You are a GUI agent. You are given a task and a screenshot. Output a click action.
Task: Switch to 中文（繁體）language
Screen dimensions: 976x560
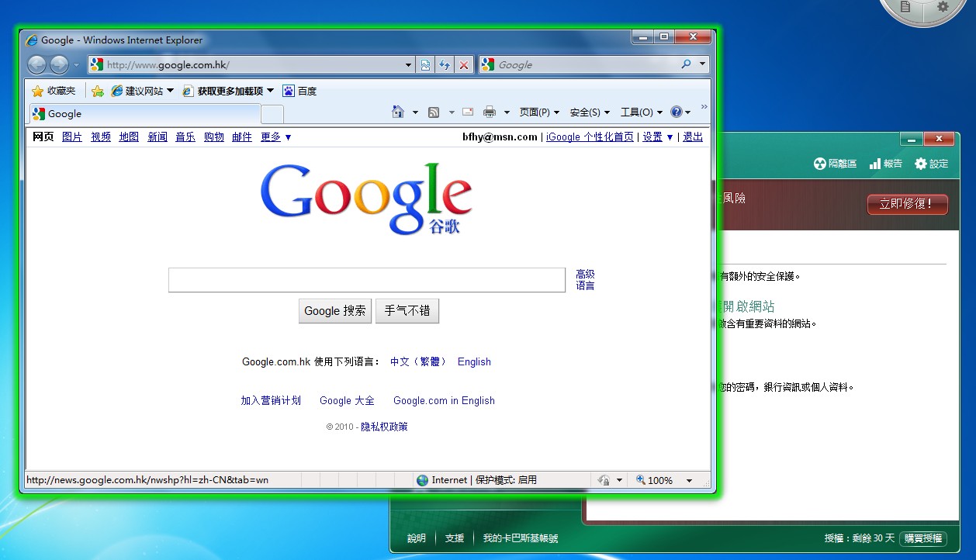tap(419, 361)
